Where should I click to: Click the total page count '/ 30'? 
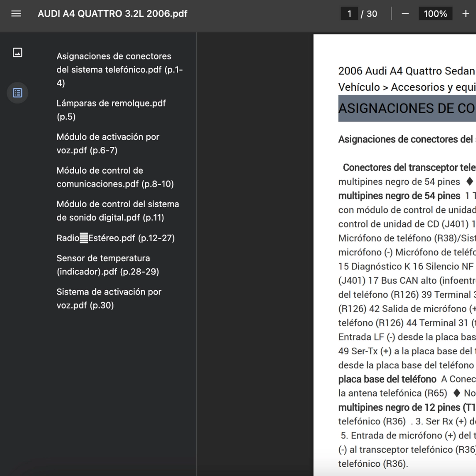pyautogui.click(x=369, y=14)
